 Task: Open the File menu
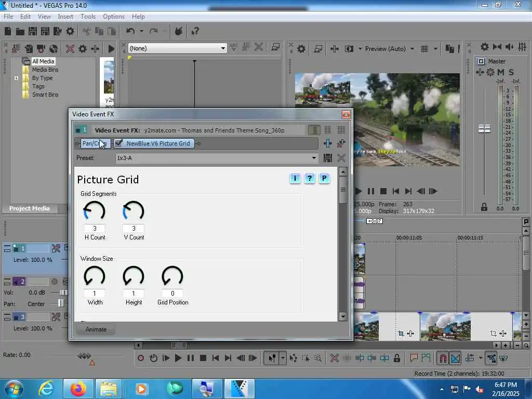[x=8, y=17]
